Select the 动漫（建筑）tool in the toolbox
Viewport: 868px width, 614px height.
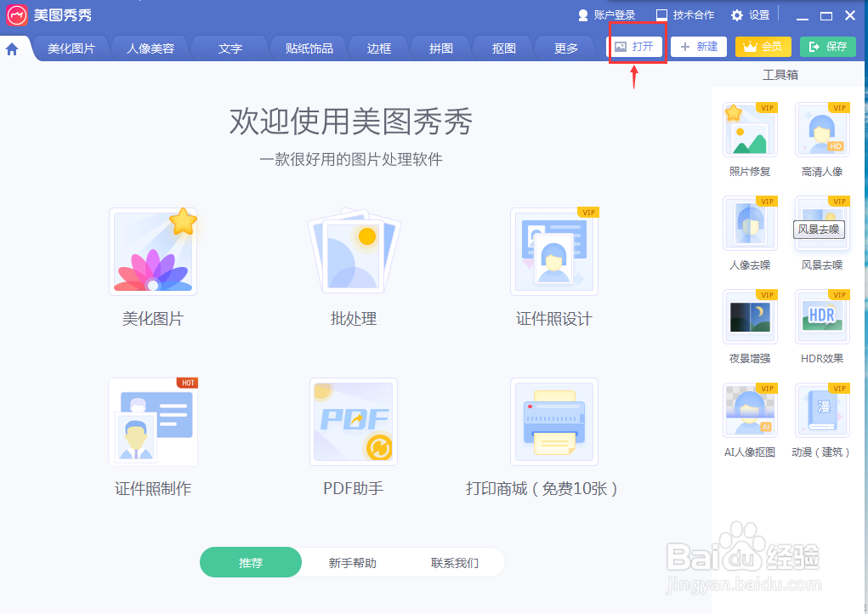pyautogui.click(x=822, y=411)
